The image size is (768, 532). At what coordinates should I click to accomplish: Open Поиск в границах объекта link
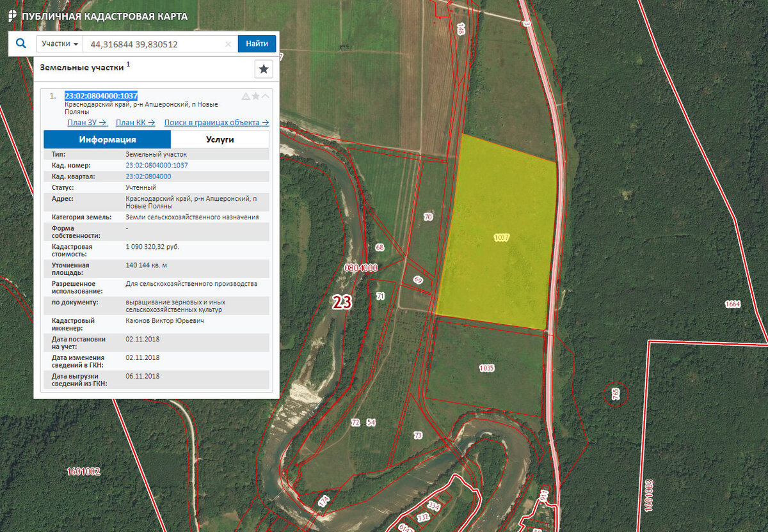point(216,122)
